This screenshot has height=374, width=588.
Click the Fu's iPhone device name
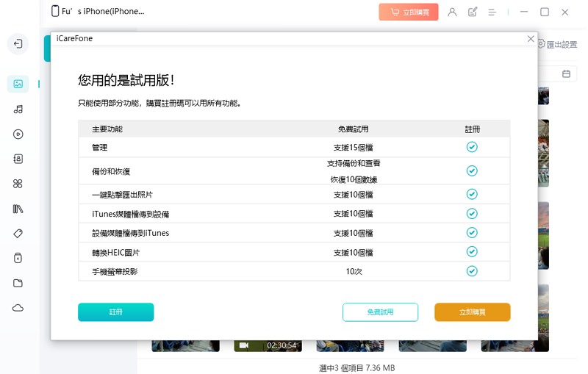103,12
